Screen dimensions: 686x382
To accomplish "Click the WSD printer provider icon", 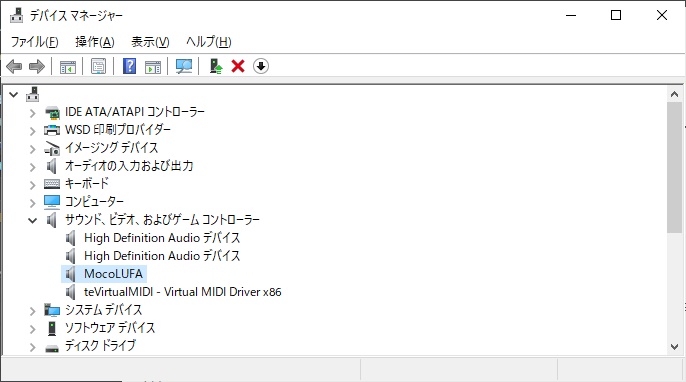I will [x=52, y=130].
